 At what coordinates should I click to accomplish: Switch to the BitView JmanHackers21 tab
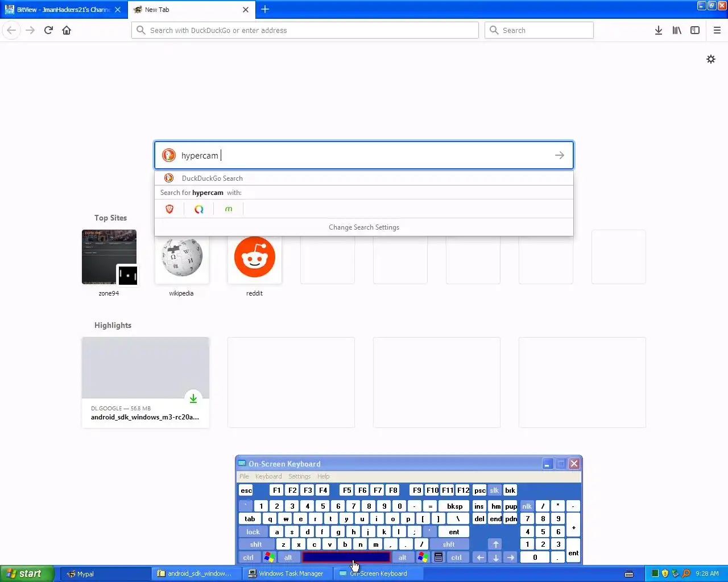coord(64,10)
